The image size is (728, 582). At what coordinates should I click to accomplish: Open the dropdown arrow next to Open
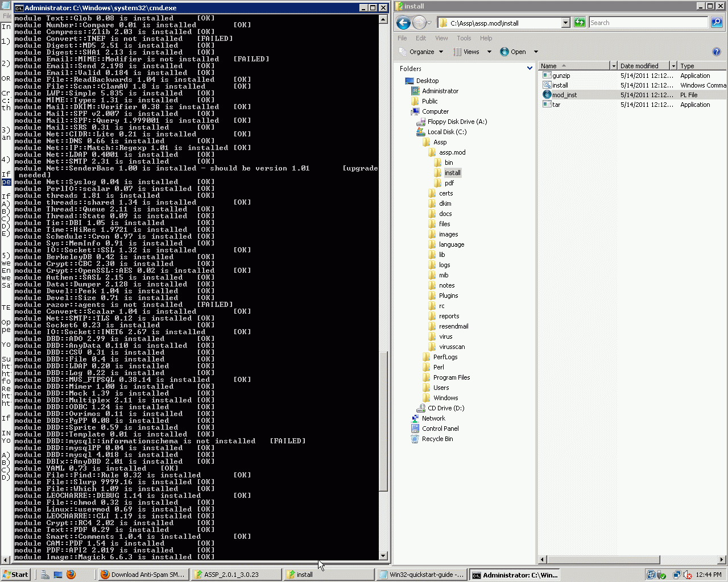click(536, 52)
